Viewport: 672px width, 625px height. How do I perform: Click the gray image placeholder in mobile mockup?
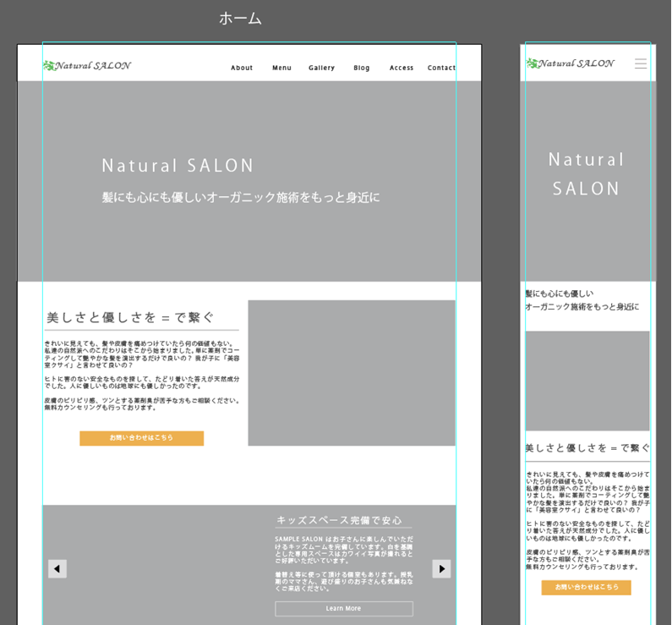[x=587, y=381]
